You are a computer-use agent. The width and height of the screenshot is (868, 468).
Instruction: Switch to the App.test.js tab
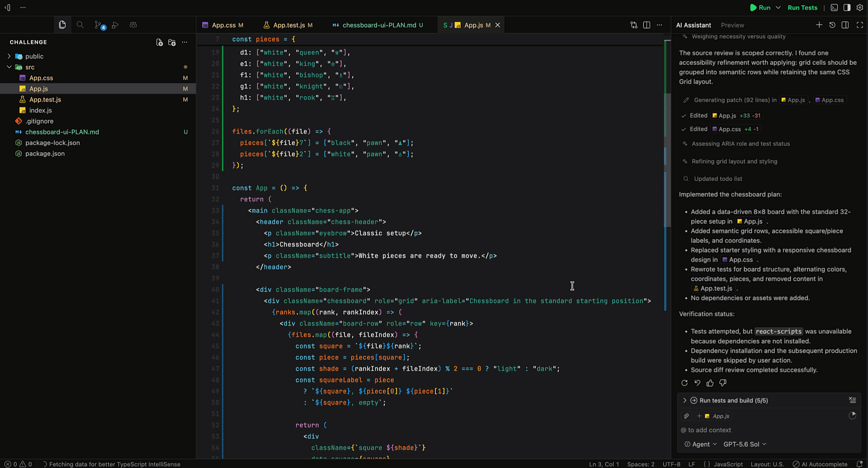click(x=288, y=25)
